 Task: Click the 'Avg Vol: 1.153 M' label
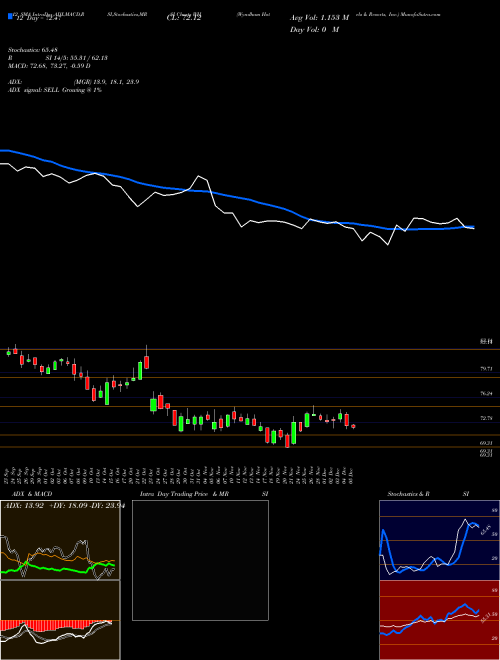tap(319, 18)
